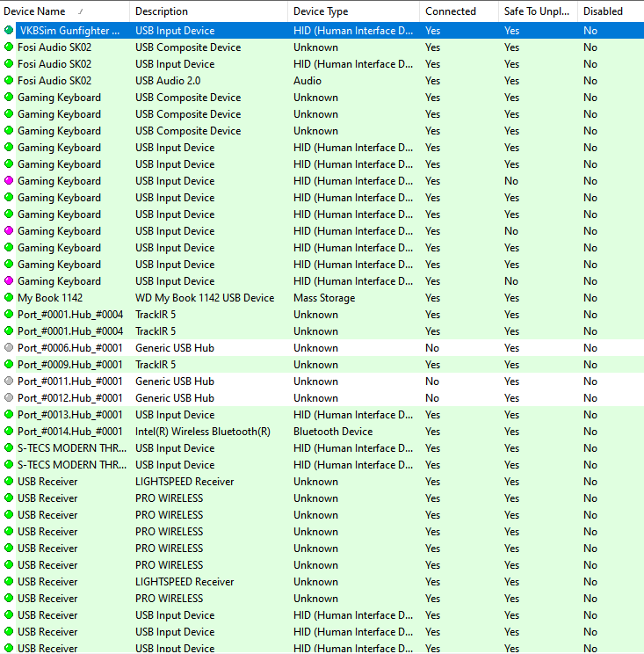Click Generic USB Hub in the Port_#0012 row

coord(175,398)
